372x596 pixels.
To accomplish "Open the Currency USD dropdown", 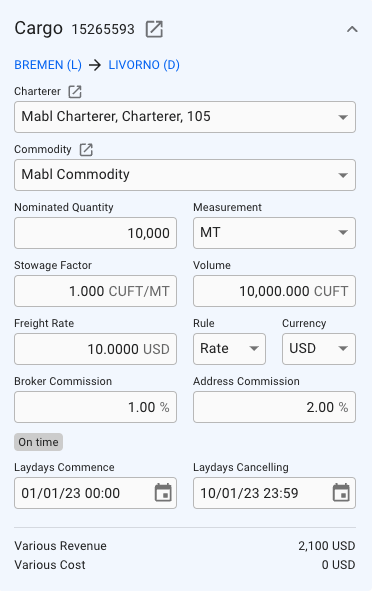I will coord(319,349).
